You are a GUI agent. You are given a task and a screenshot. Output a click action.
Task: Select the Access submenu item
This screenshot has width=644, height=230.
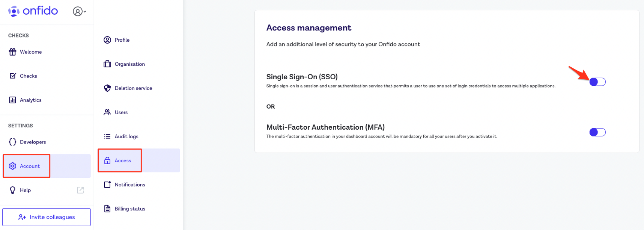[x=139, y=160]
